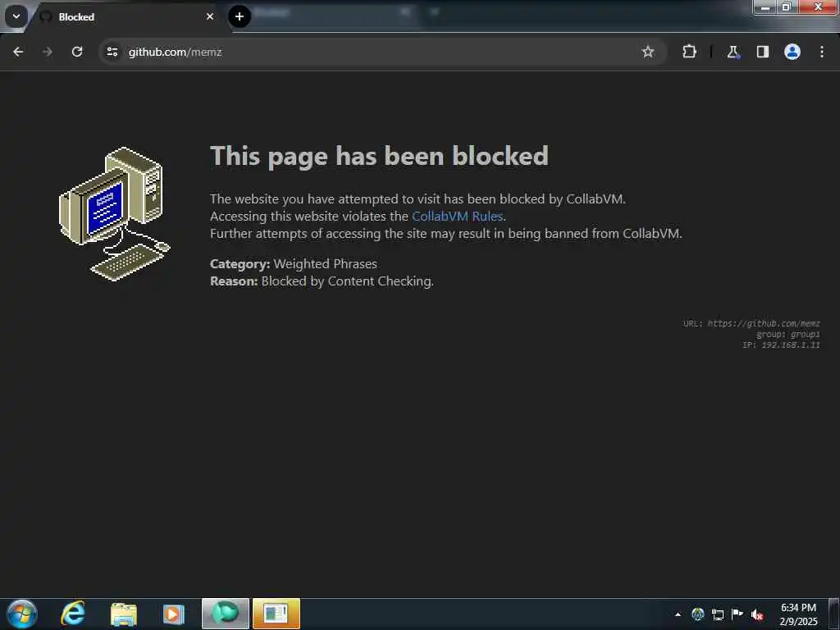Screen dimensions: 840x630
Task: Open the Chrome three-dot menu
Action: 822,52
